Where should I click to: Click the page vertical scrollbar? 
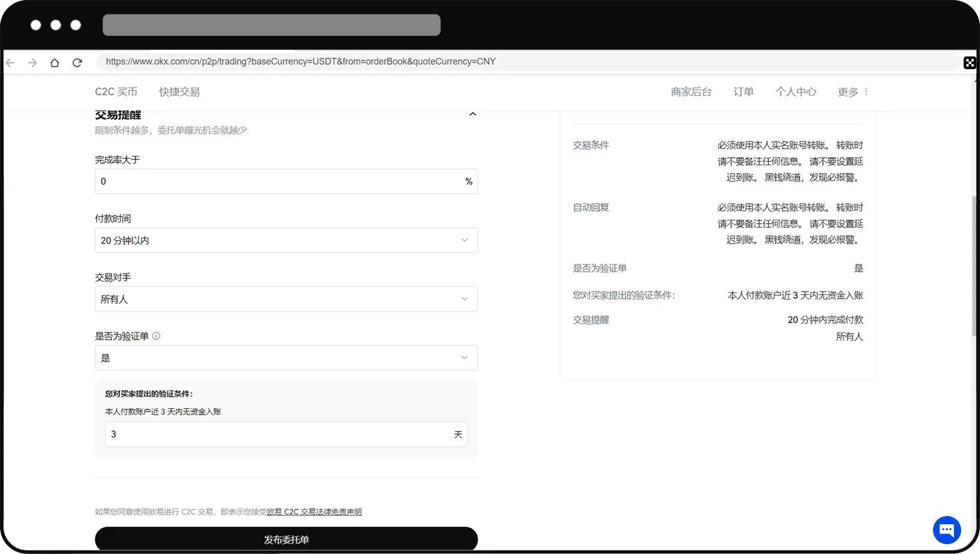pos(975,266)
